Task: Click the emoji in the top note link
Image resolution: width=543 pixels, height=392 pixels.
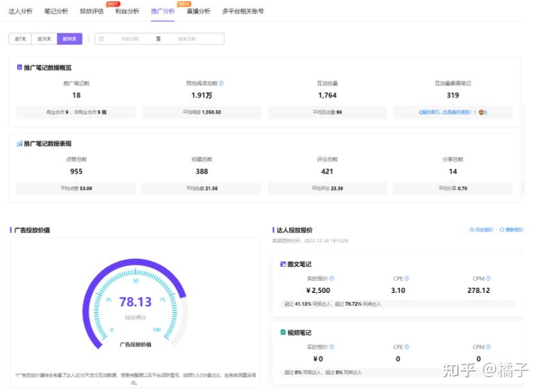Action: pyautogui.click(x=482, y=112)
